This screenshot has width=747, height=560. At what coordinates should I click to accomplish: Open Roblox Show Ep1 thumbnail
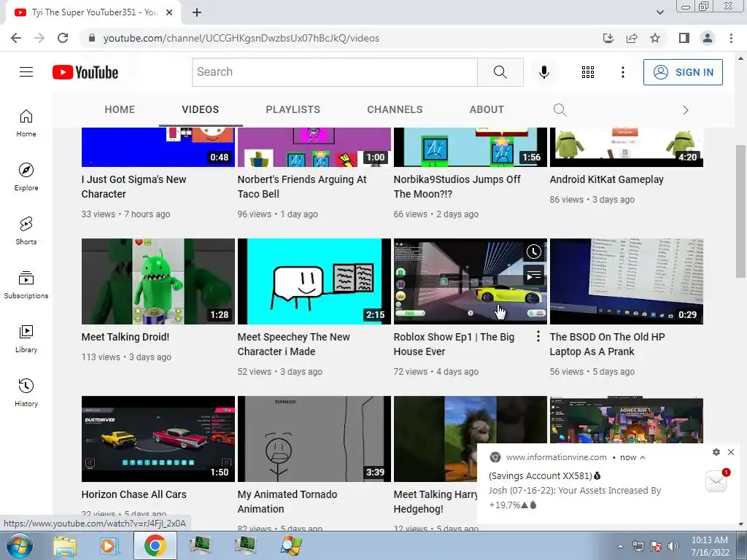pyautogui.click(x=471, y=281)
